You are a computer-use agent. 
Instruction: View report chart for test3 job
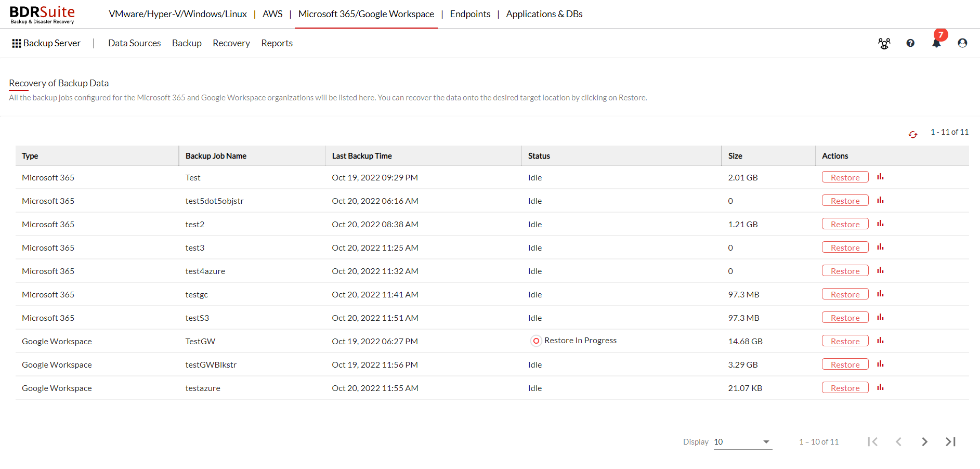(880, 247)
